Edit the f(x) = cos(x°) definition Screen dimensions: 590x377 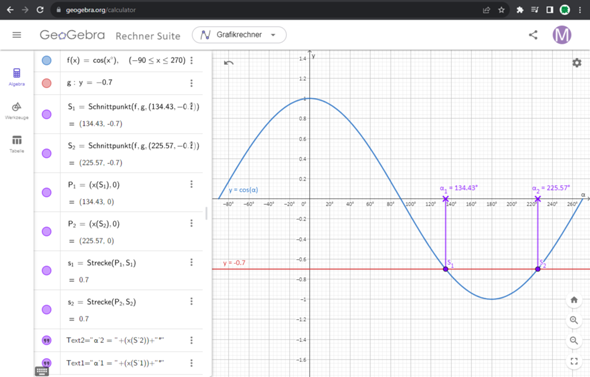pos(126,60)
